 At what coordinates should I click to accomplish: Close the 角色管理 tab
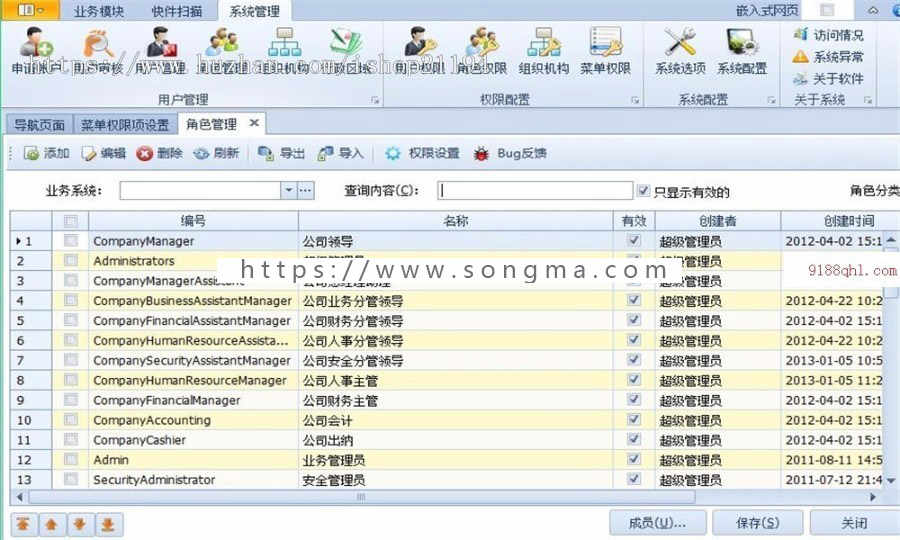point(254,123)
